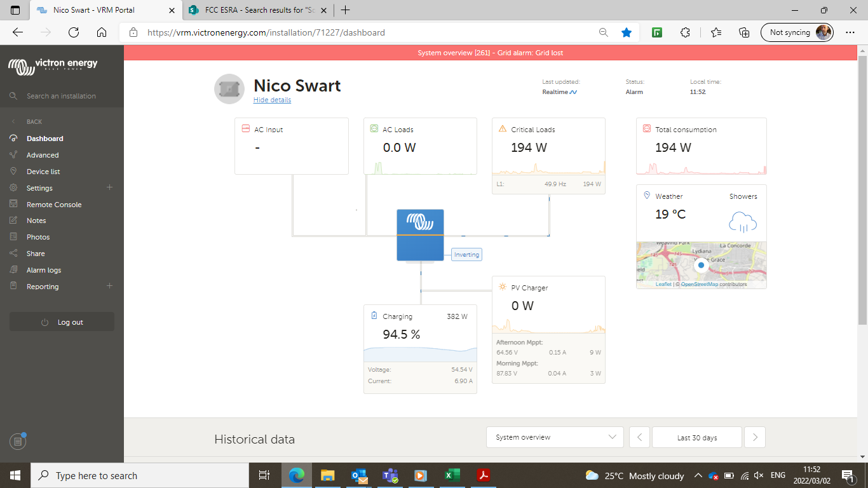This screenshot has width=868, height=488.
Task: Open browser extensions puzzle icon
Action: pyautogui.click(x=685, y=32)
